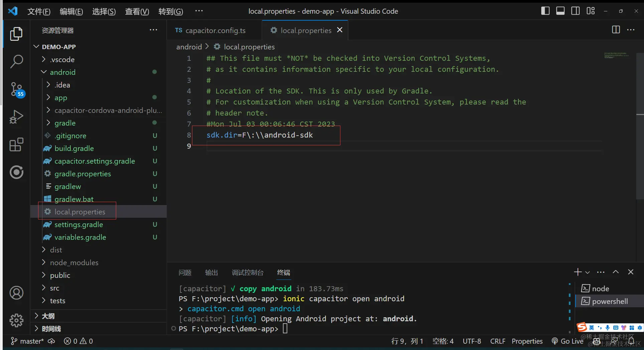This screenshot has width=644, height=350.
Task: Select the local.properties editor tab
Action: 305,30
